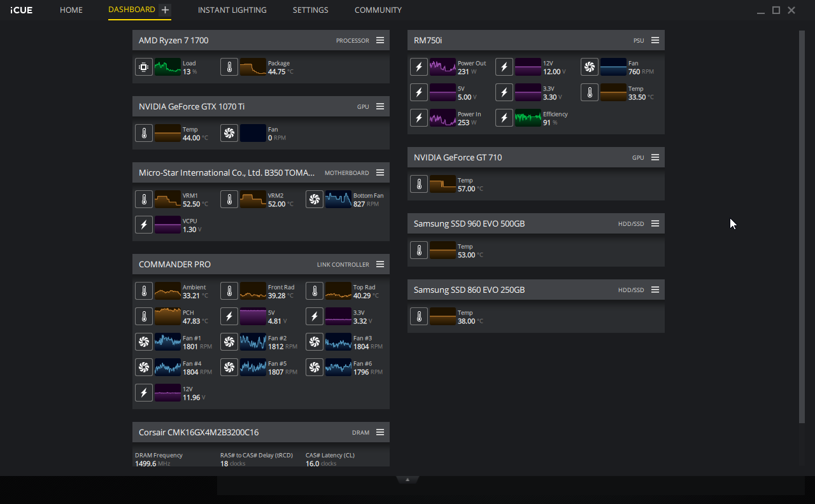Click the SSD 860 EVO Temp thermometer icon

coord(419,316)
